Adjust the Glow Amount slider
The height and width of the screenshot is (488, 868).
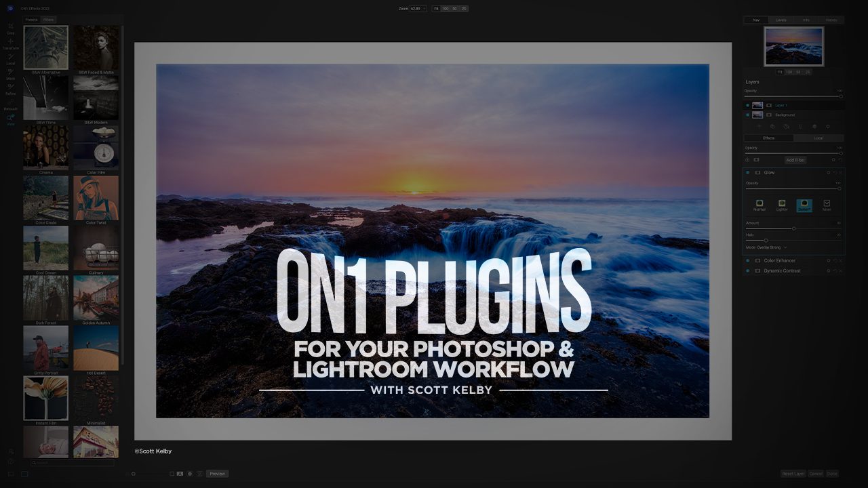pos(793,228)
